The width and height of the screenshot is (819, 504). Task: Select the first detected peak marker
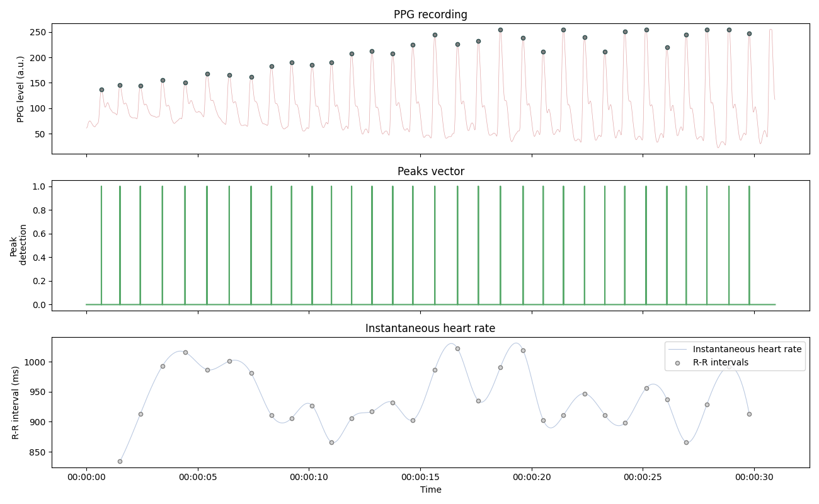click(x=102, y=89)
